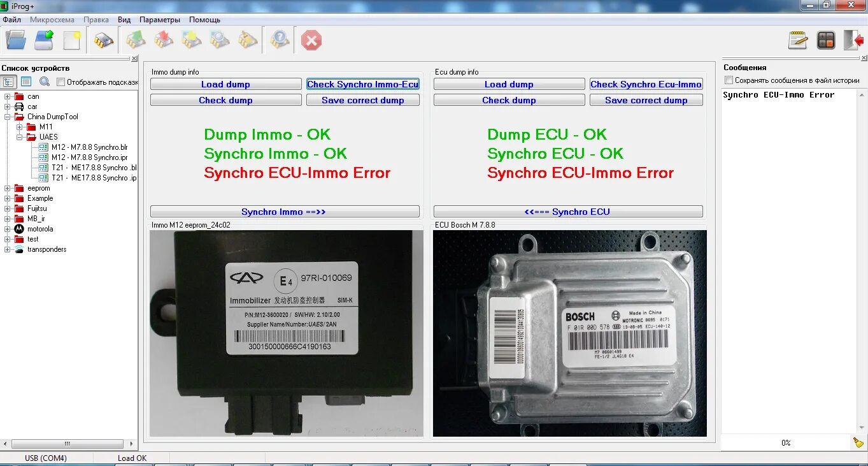
Task: Click the chip read icon with green arrow
Action: tap(136, 40)
